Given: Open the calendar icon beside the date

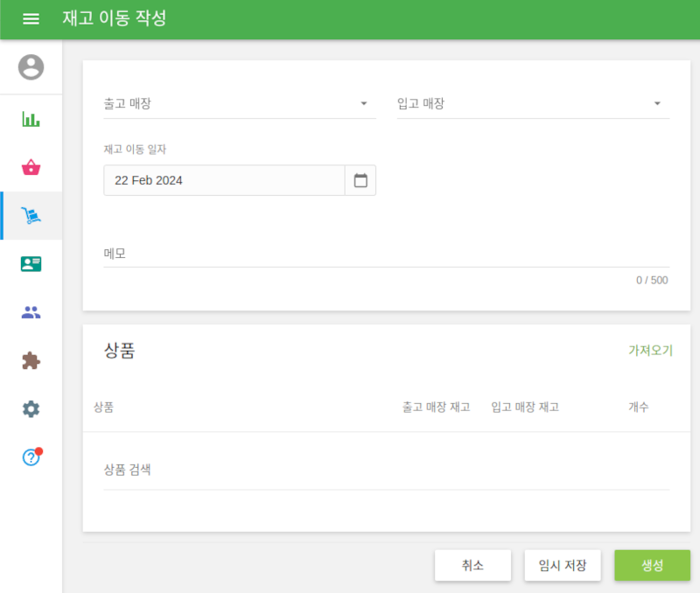Looking at the screenshot, I should tap(360, 179).
